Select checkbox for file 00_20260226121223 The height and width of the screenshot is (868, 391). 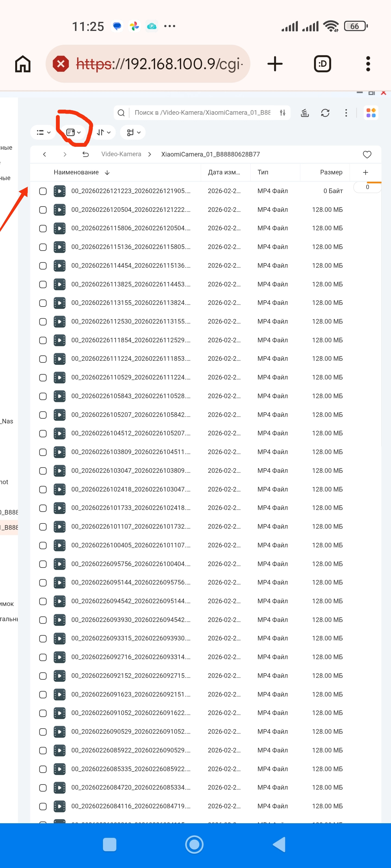pyautogui.click(x=43, y=191)
